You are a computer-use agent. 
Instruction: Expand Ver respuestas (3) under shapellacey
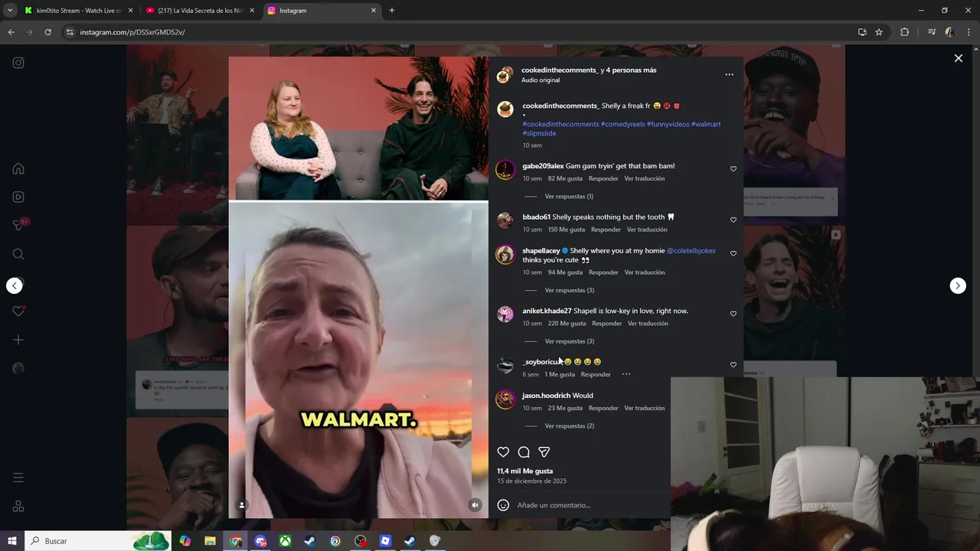pyautogui.click(x=569, y=290)
